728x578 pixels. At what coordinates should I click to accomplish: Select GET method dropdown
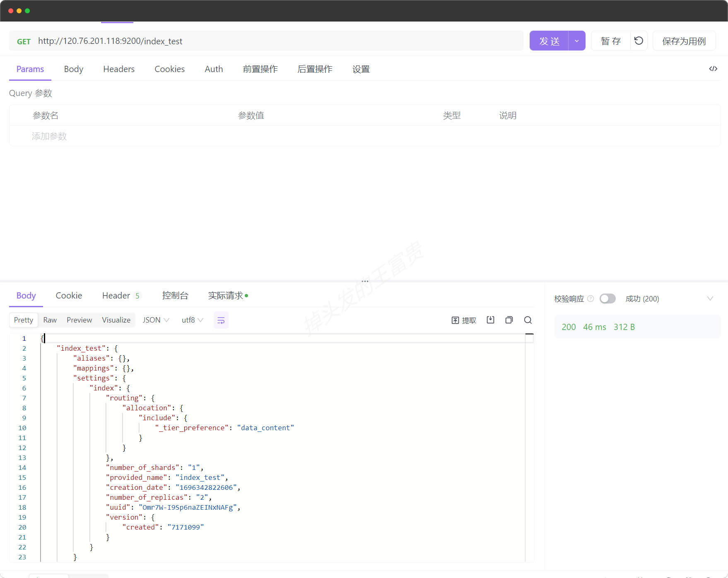pos(24,41)
